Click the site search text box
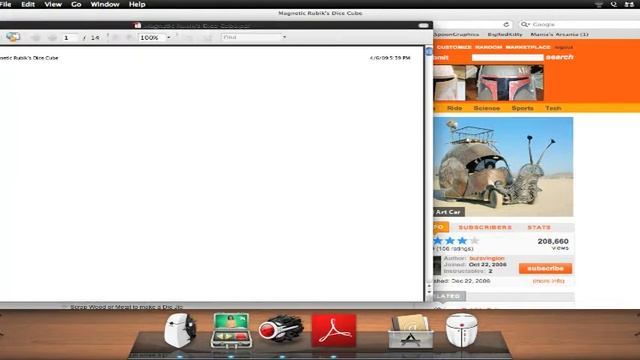Viewport: 640px width, 360px height. (x=507, y=58)
